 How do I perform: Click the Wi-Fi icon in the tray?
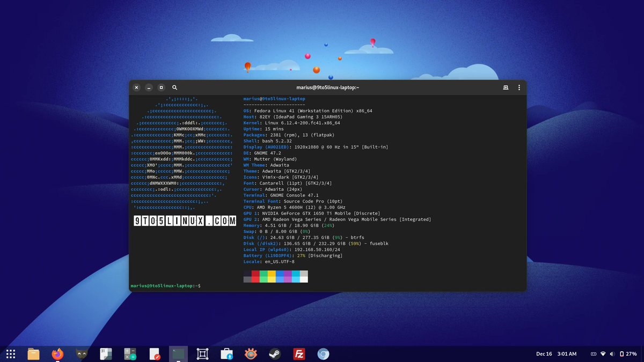[603, 354]
